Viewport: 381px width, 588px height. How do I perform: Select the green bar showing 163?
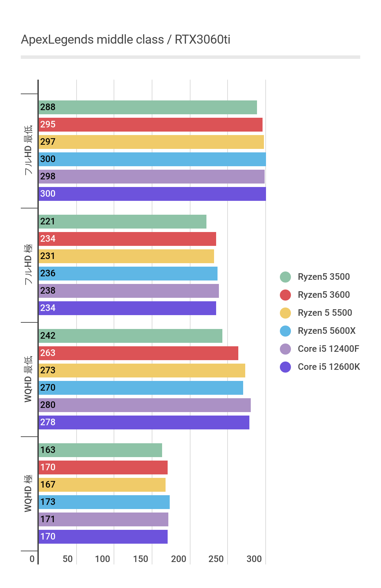pyautogui.click(x=100, y=450)
